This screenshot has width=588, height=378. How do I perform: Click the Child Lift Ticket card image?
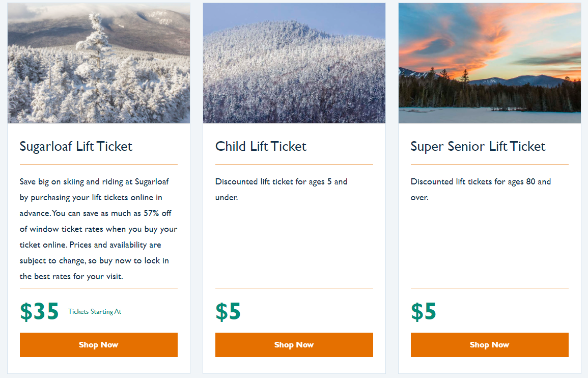pos(294,64)
